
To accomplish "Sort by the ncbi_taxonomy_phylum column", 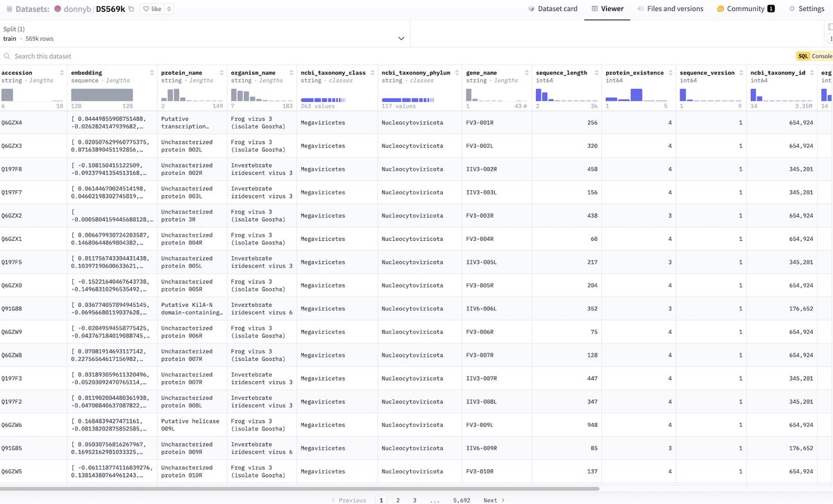I will click(x=456, y=72).
